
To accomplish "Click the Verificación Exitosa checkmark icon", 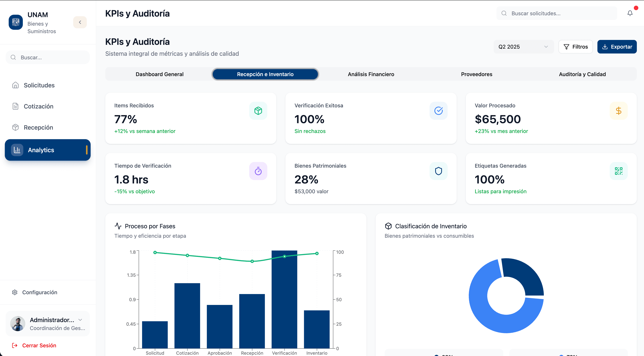I will pos(438,111).
